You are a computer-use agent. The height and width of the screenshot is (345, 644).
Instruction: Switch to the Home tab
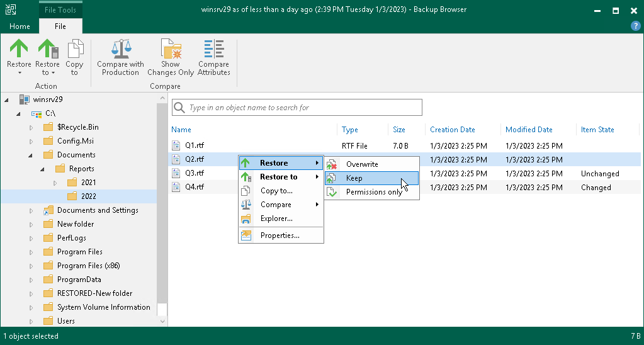click(20, 26)
